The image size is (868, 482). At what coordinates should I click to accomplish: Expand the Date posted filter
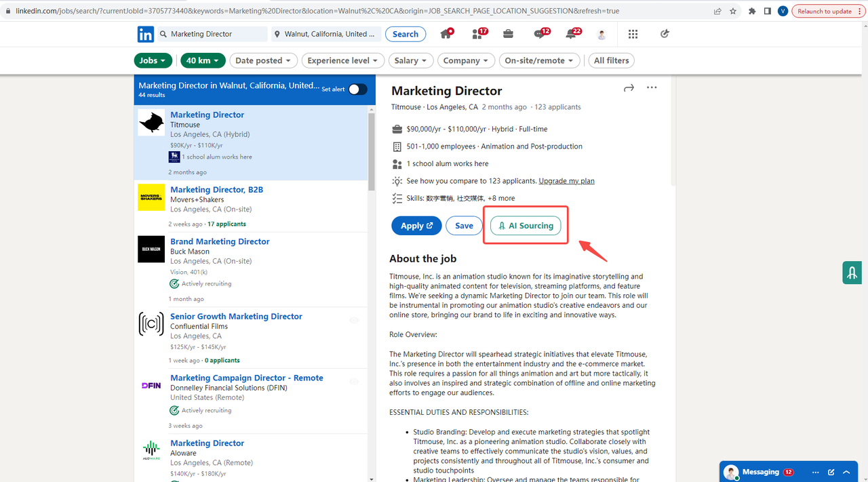263,60
